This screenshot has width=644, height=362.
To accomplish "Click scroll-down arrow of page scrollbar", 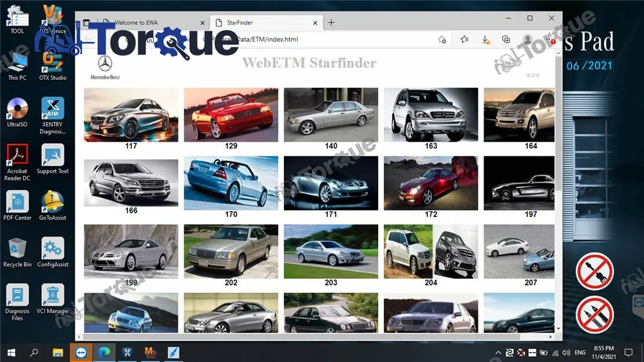I will coord(558,329).
